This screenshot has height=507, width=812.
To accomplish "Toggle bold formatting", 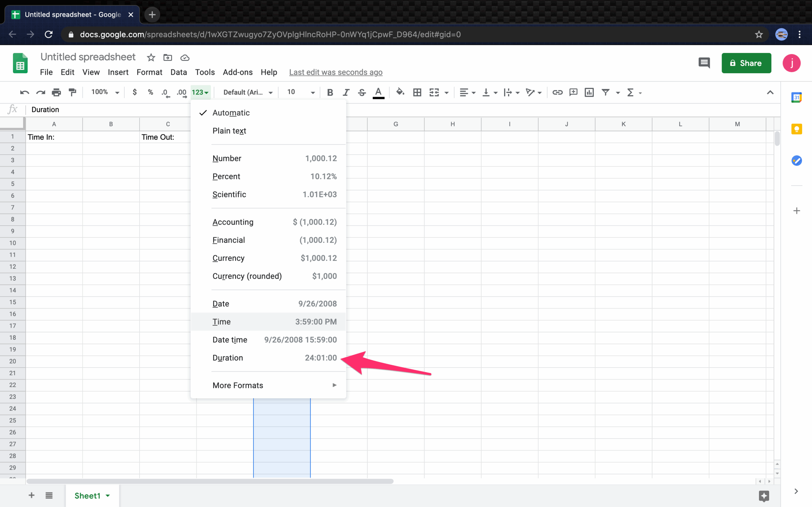I will [x=330, y=92].
